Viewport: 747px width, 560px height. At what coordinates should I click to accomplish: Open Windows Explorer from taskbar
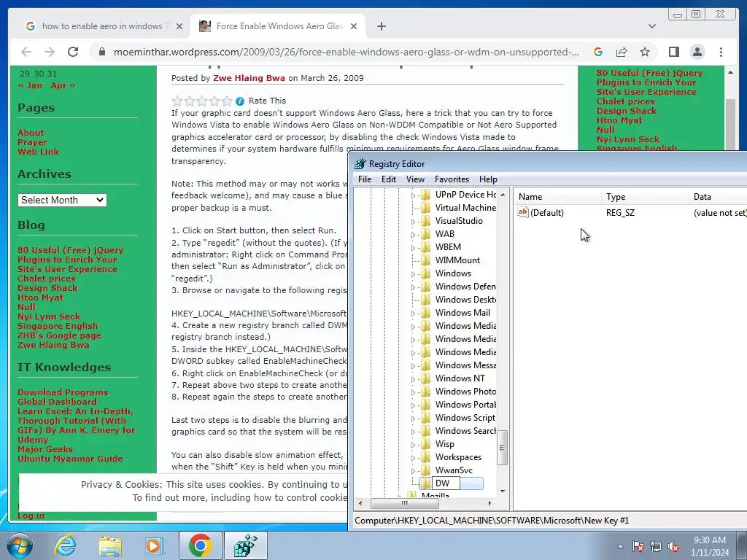[110, 545]
